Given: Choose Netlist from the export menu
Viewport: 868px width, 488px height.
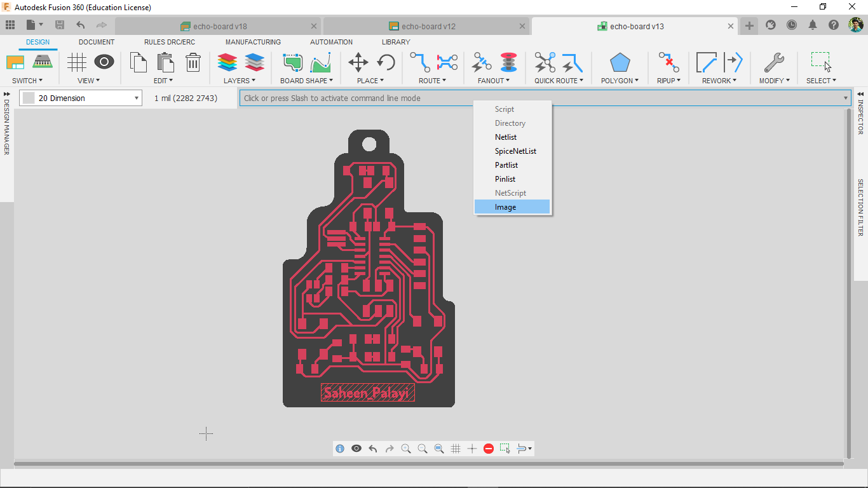Looking at the screenshot, I should pyautogui.click(x=512, y=137).
